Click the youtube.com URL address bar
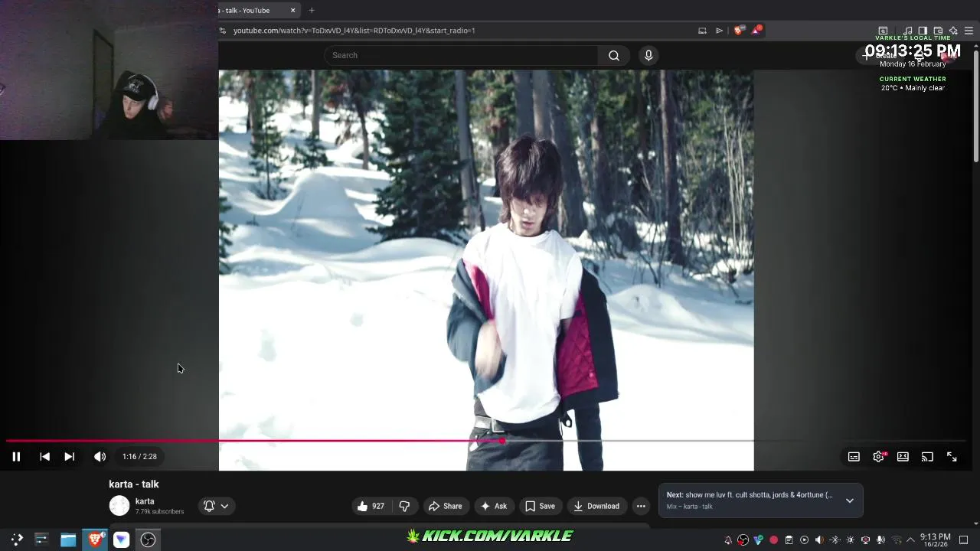The image size is (980, 551). coord(459,31)
